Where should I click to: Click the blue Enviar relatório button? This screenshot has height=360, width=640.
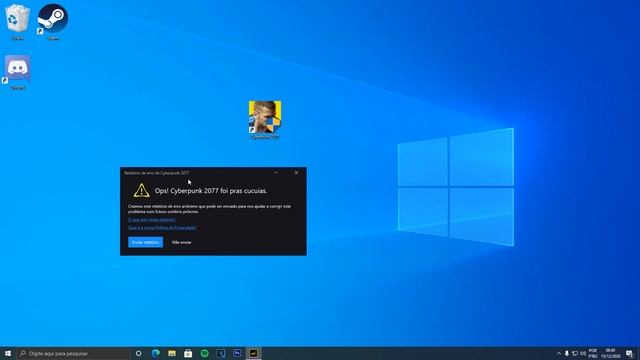pos(145,242)
